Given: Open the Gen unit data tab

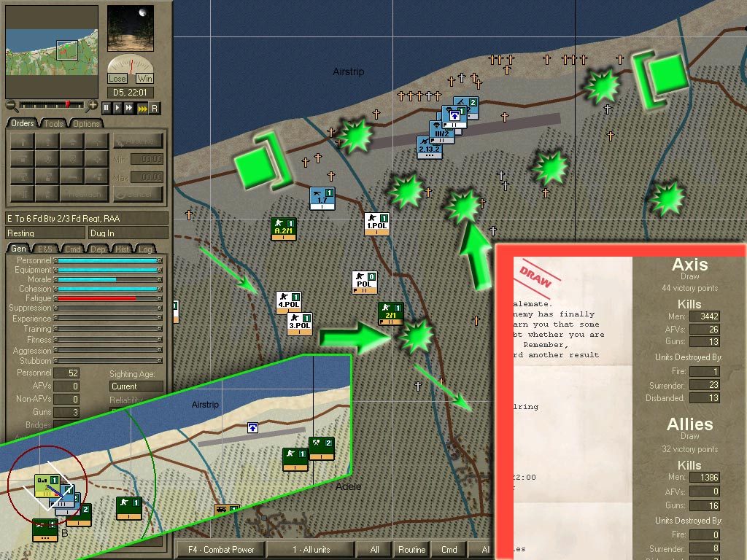Looking at the screenshot, I should point(18,249).
